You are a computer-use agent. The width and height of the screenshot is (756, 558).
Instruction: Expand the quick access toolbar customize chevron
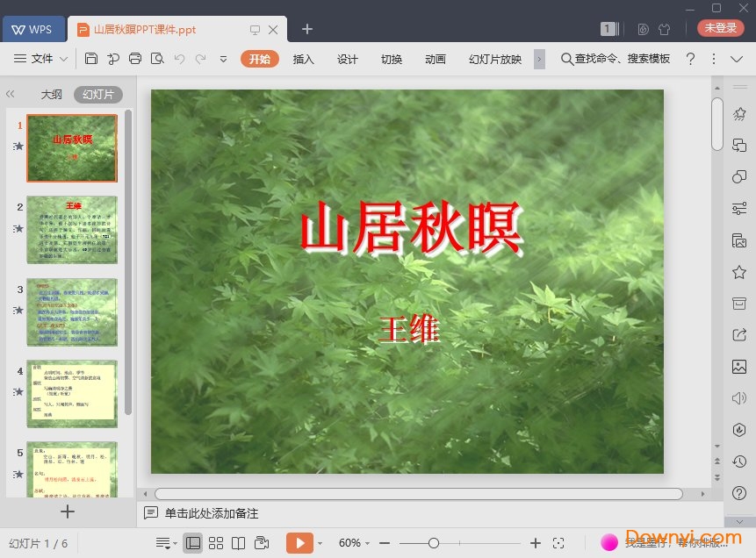223,60
